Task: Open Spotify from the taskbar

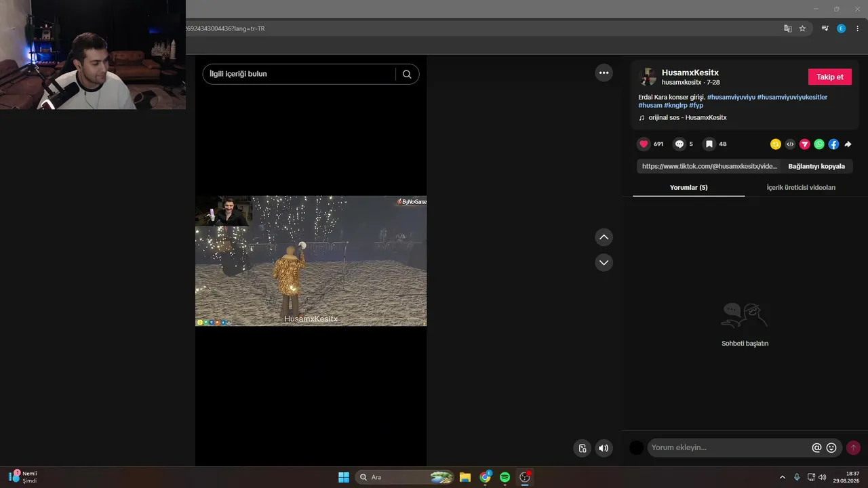Action: click(505, 477)
